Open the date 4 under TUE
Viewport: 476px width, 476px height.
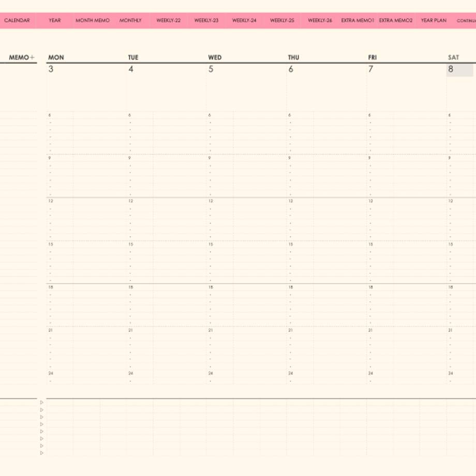pos(131,69)
